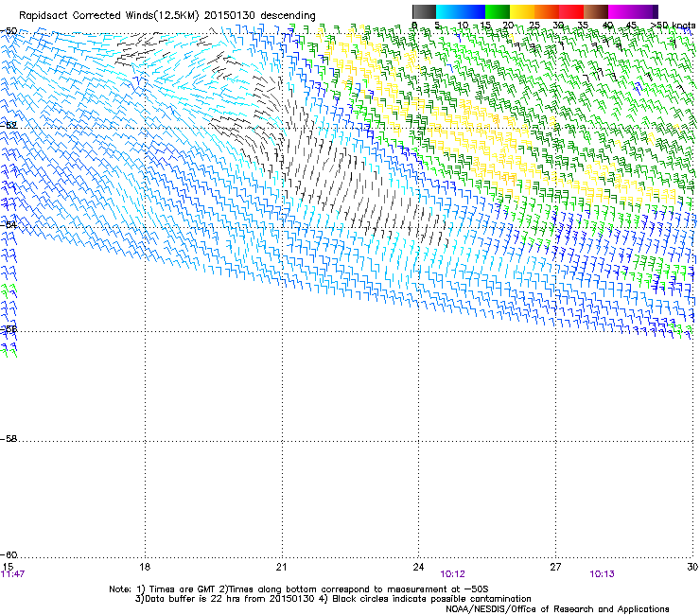Click the gray 0-5 knots legend swatch
Screen dimensions: 700x615
tap(424, 11)
